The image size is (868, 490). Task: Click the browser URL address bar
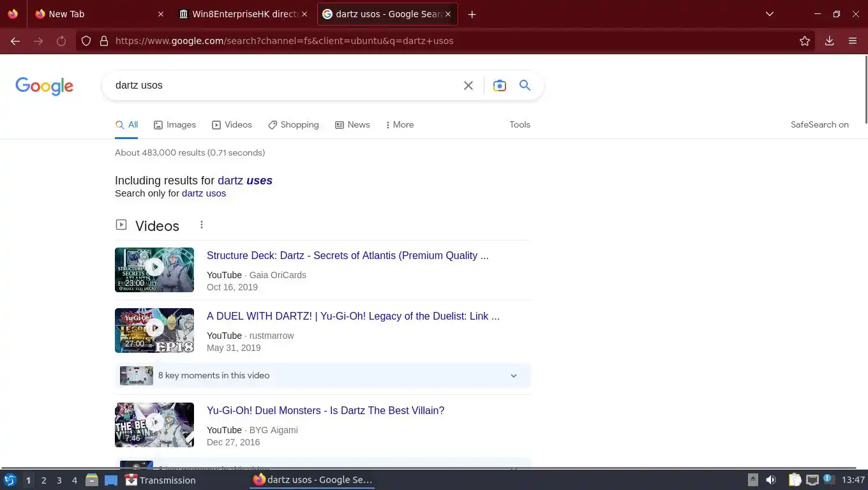447,41
